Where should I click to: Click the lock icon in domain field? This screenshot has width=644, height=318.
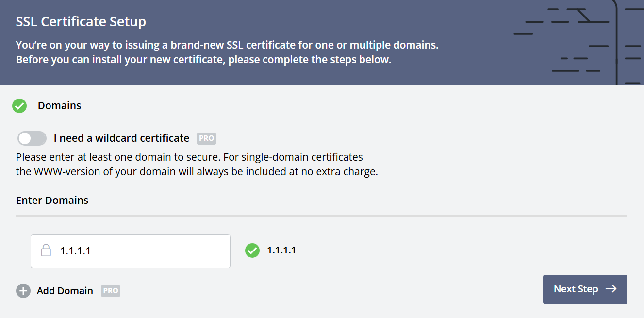46,251
